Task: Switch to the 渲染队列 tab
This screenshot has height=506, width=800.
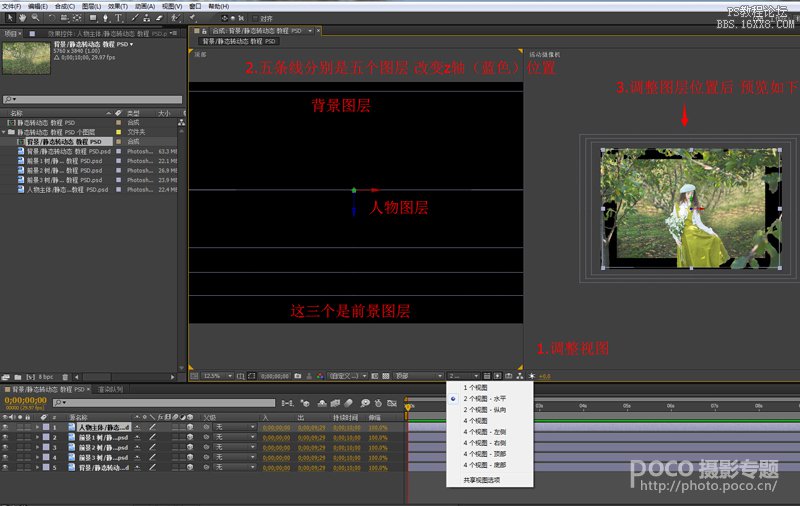Action: 110,389
